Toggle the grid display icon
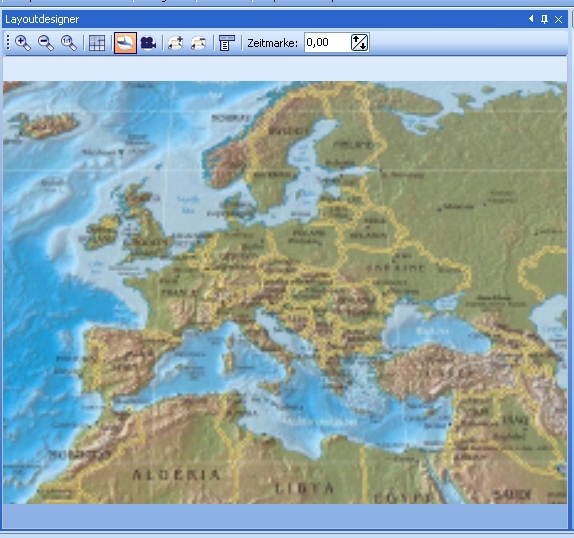The width and height of the screenshot is (574, 538). tap(97, 43)
